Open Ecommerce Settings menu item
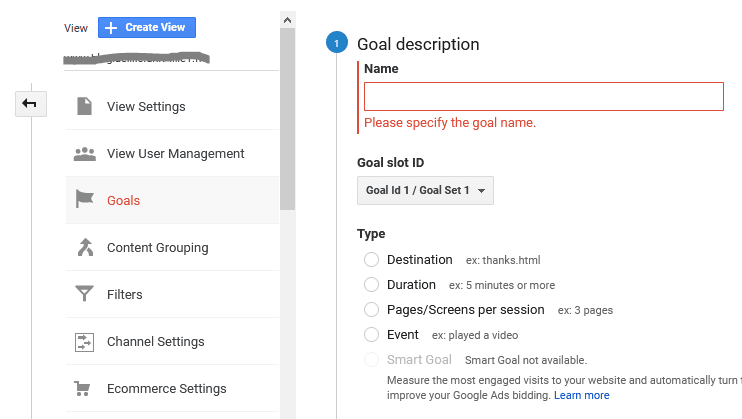Image resolution: width=742 pixels, height=419 pixels. pos(166,389)
